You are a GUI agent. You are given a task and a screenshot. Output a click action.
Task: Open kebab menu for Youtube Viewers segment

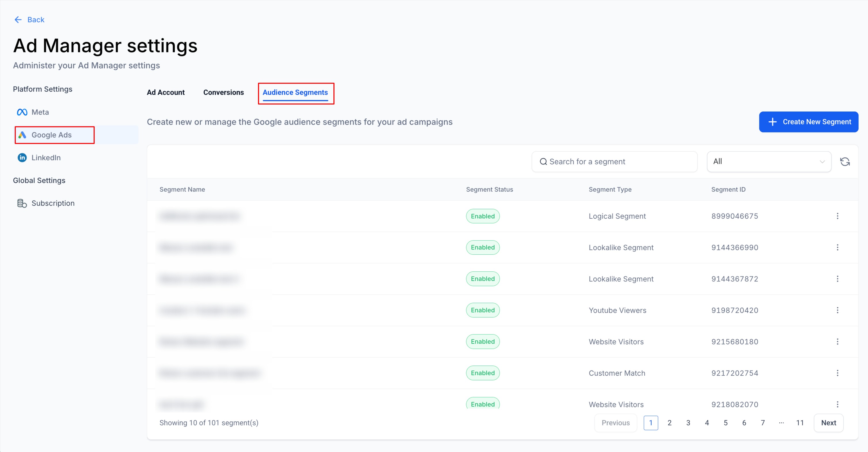[x=837, y=310]
